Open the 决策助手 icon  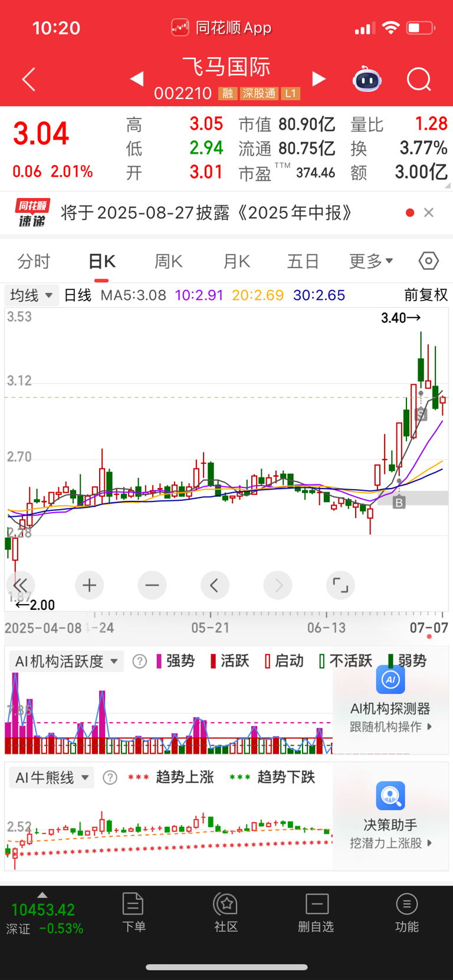390,796
